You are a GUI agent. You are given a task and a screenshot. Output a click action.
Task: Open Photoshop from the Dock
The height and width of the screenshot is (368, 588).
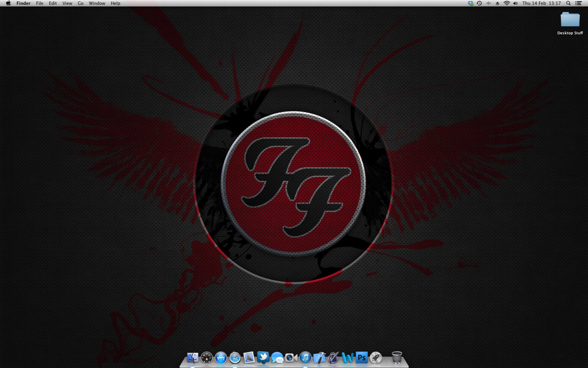362,357
